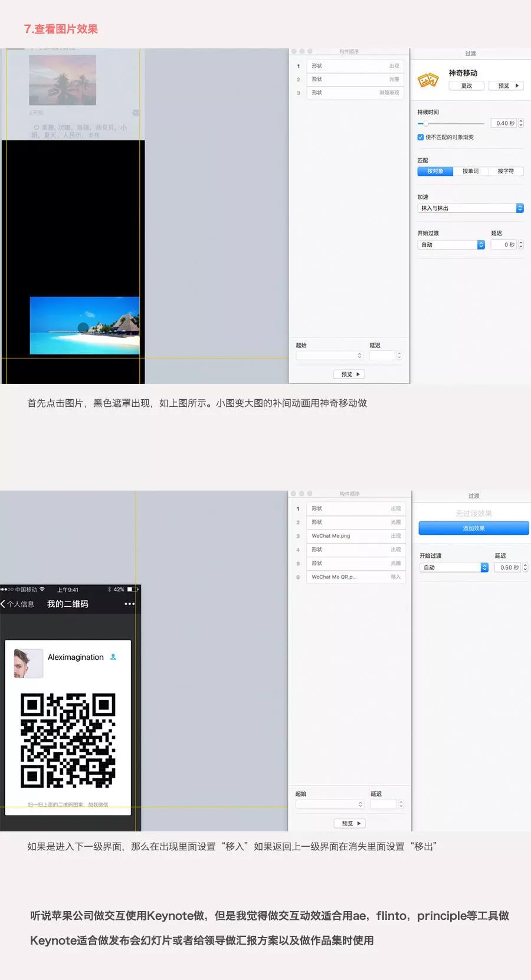Select the 按对象 match segment
The height and width of the screenshot is (980, 531).
(x=435, y=171)
